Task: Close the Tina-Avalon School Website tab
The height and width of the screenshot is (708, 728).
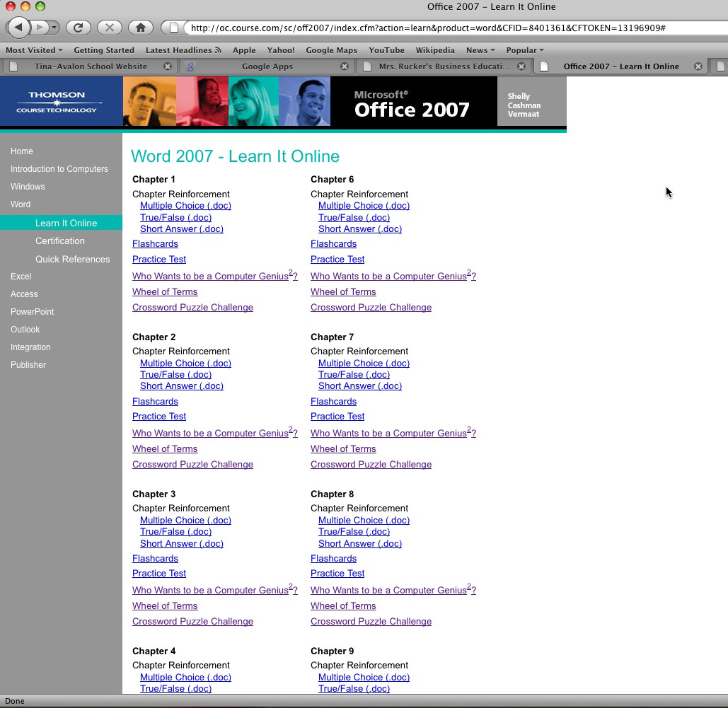Action: (x=168, y=66)
